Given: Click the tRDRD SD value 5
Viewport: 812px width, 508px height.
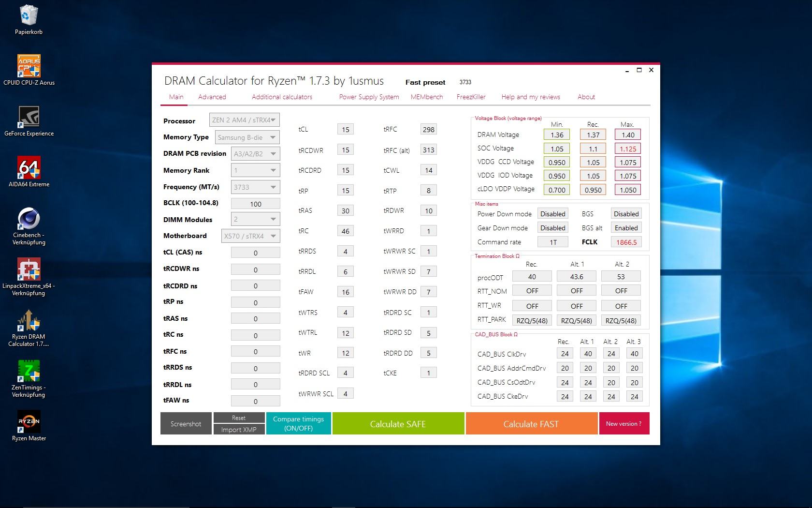Looking at the screenshot, I should click(x=429, y=332).
